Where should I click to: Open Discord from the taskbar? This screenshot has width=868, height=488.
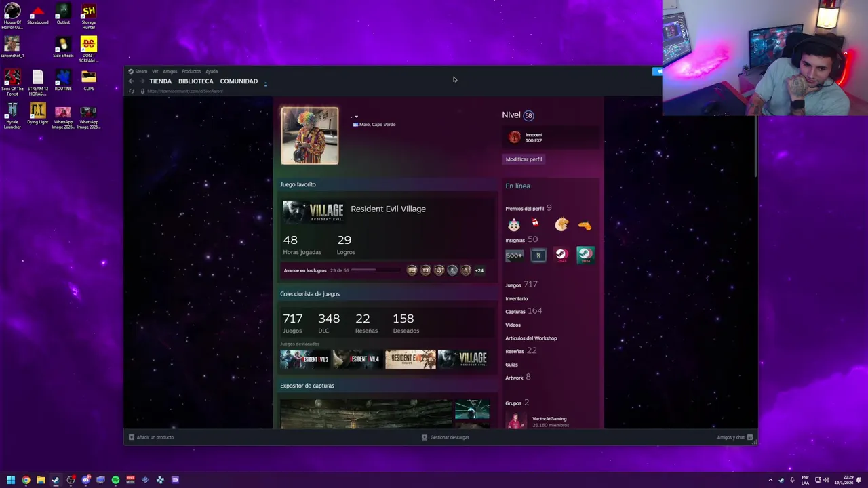(x=85, y=480)
